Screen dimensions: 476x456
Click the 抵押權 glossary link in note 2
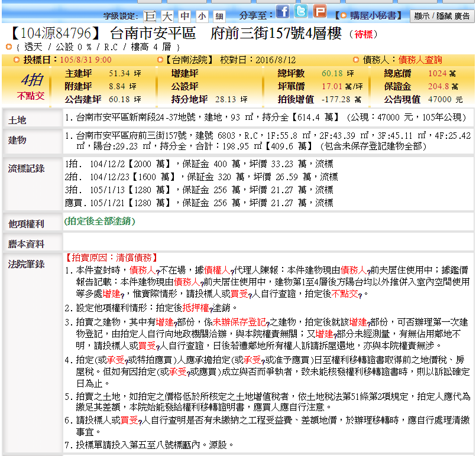point(197,308)
